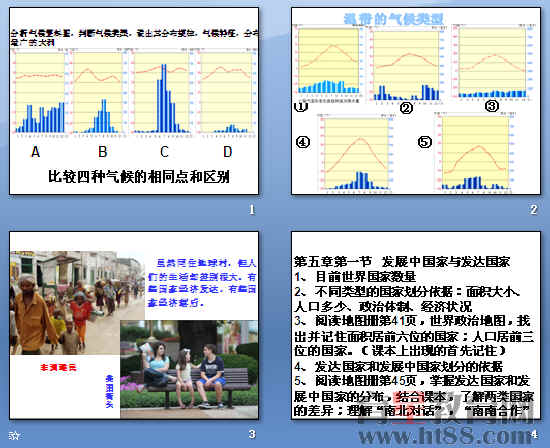550x448 pixels.
Task: Click the tall rainfall chart C
Action: 161,93
